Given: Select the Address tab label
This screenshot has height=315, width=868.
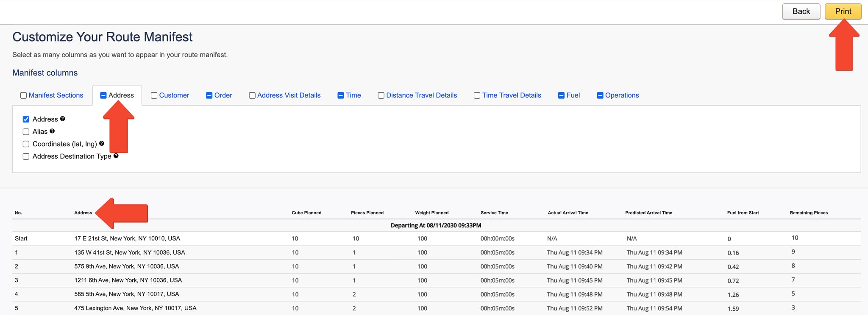Looking at the screenshot, I should [x=121, y=95].
